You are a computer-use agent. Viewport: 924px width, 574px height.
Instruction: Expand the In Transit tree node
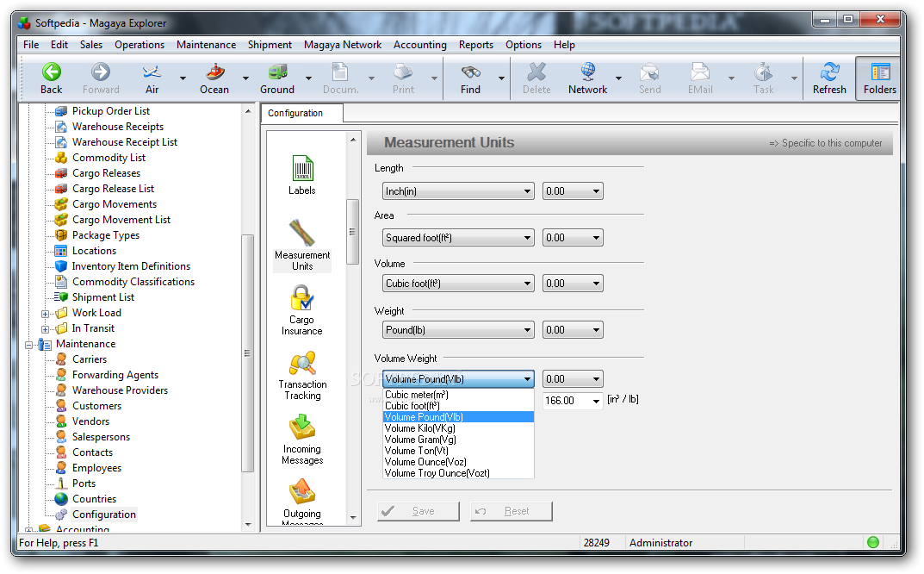[x=46, y=328]
